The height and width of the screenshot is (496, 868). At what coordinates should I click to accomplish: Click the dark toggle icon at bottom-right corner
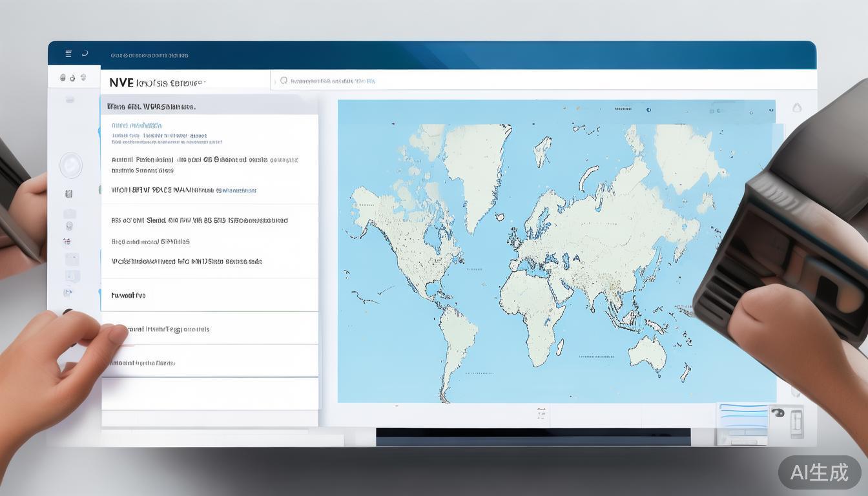(778, 413)
